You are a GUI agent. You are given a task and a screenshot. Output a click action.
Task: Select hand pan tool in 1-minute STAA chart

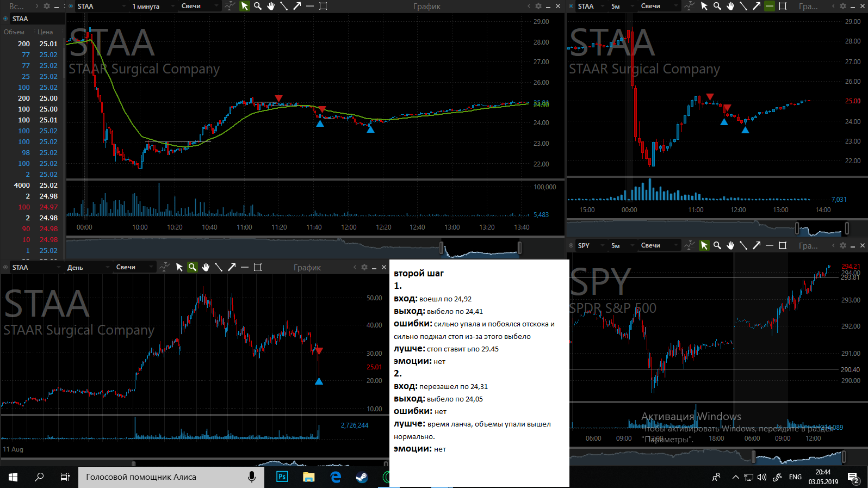coord(271,6)
